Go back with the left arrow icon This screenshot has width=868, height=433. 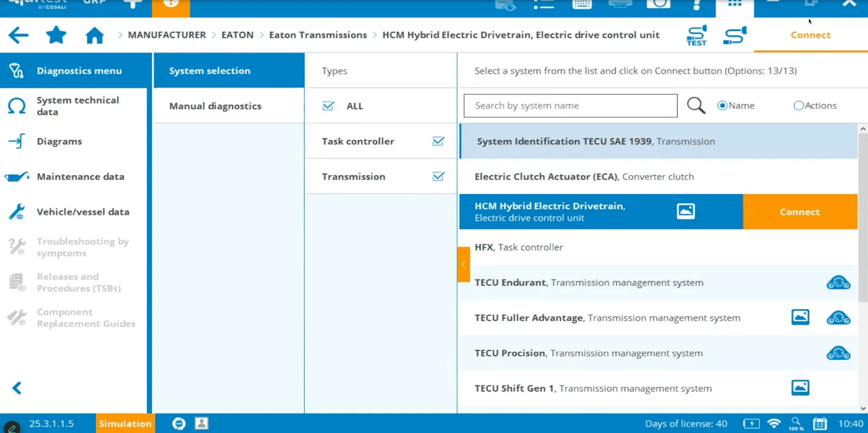[18, 35]
